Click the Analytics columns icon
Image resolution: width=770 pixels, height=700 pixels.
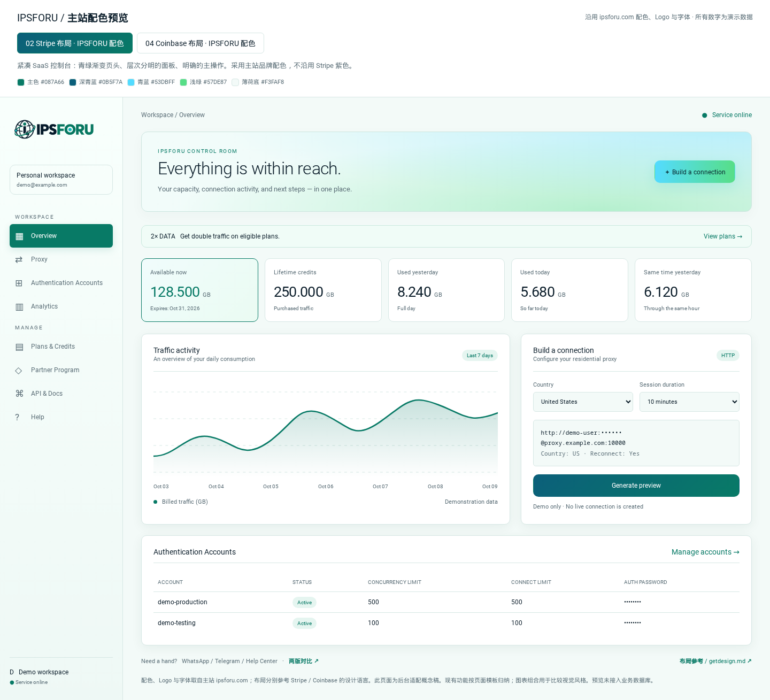coord(19,306)
